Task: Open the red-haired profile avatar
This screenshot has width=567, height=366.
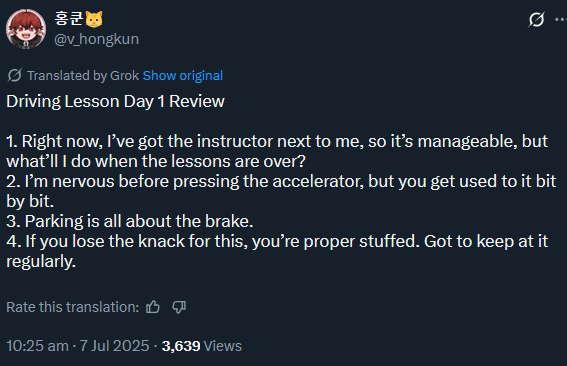Action: [26, 29]
